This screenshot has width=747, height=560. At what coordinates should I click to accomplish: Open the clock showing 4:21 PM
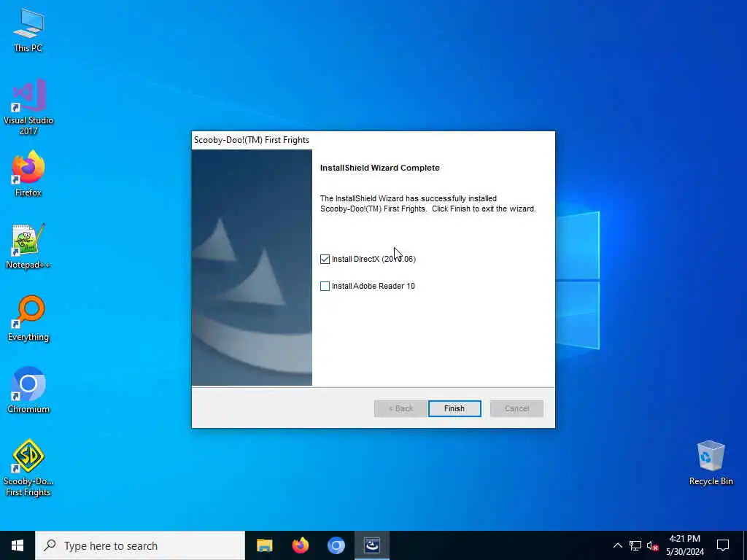[685, 545]
